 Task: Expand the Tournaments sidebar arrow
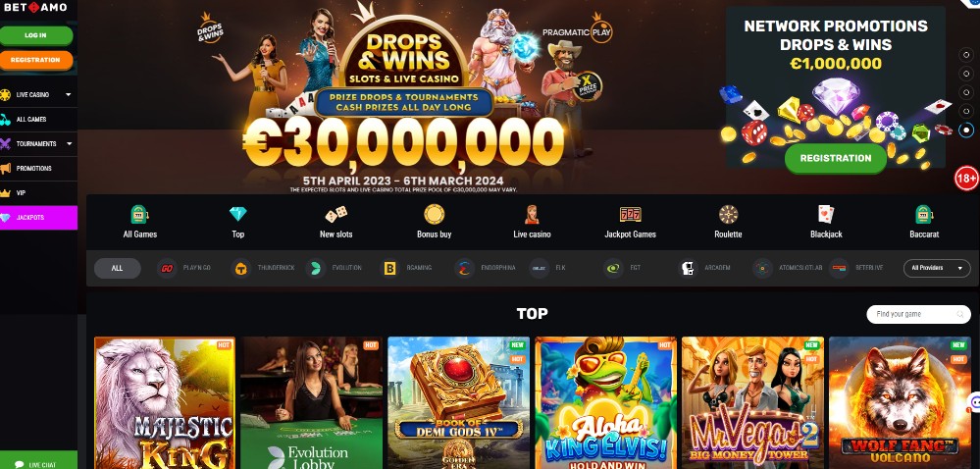coord(69,144)
